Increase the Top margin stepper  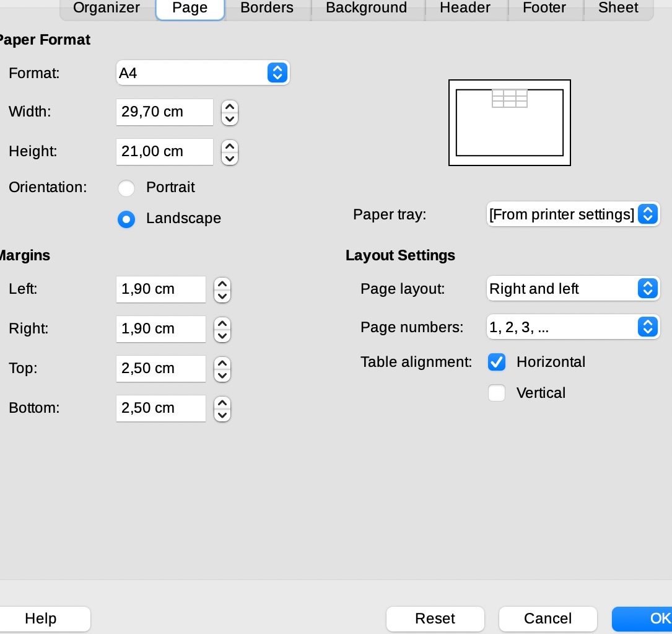point(222,363)
